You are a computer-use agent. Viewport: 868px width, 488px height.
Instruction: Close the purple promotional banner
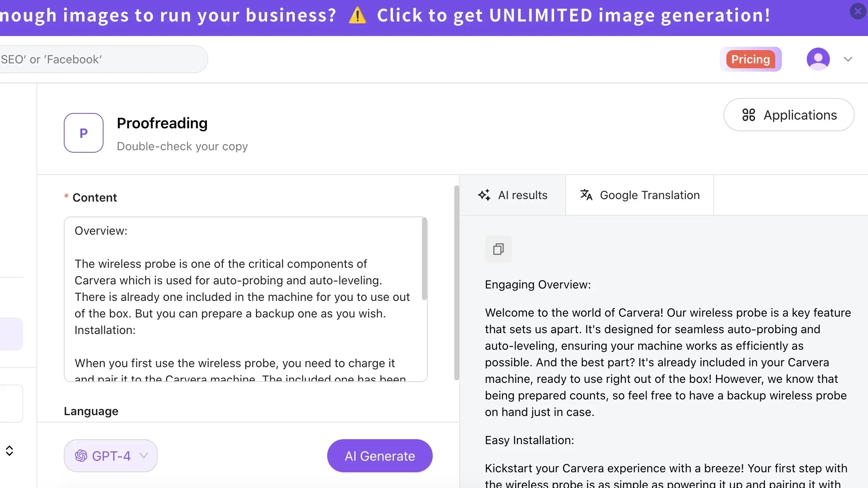858,11
